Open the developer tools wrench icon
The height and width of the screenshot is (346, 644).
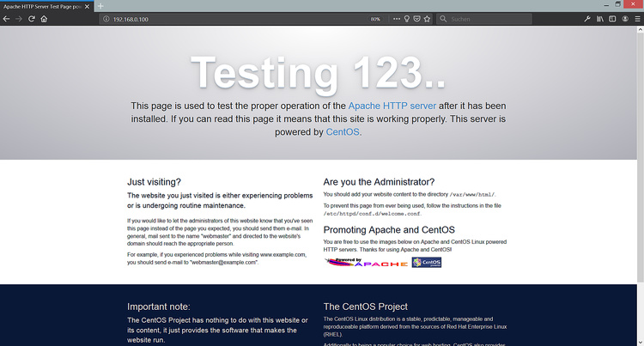(x=587, y=18)
